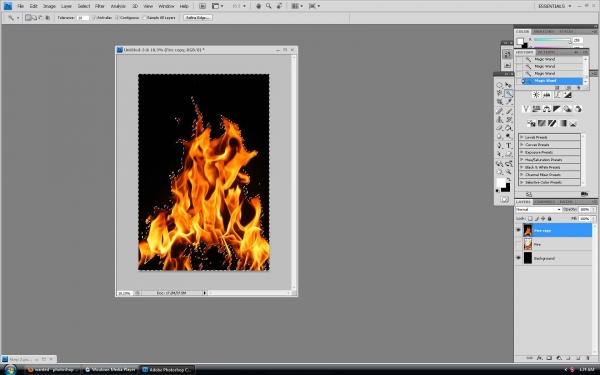Launch Bridge from application bar
Image resolution: width=600 pixels, height=375 pixels.
coord(202,6)
